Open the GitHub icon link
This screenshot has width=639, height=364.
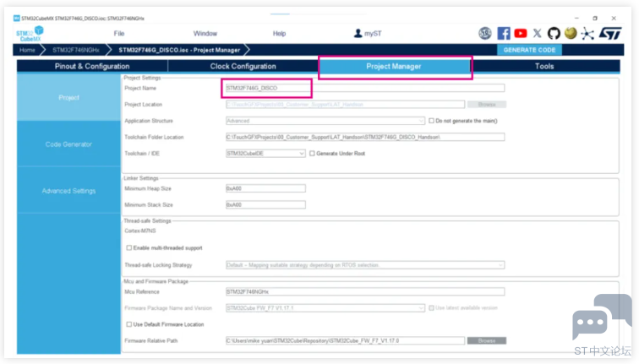pos(554,34)
